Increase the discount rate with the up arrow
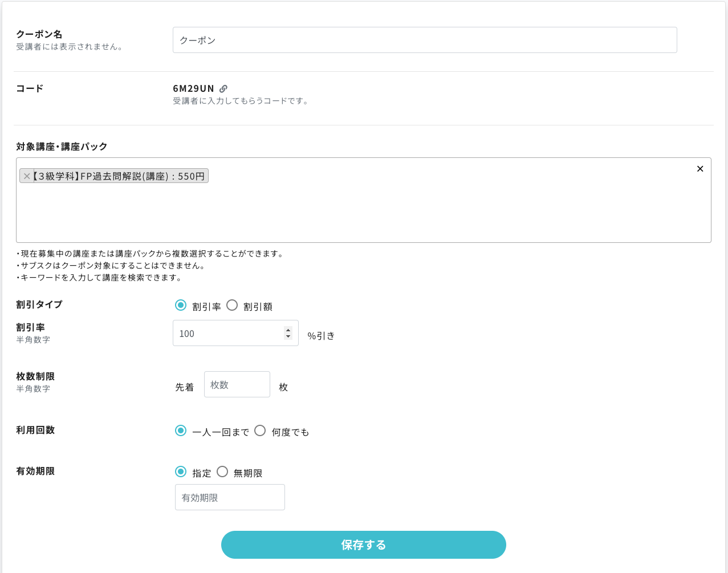The image size is (728, 573). (288, 330)
